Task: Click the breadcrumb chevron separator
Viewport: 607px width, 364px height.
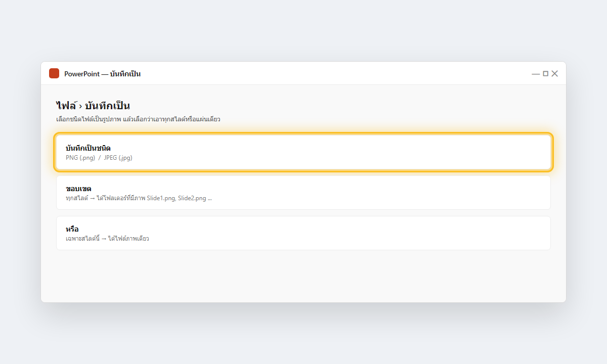Action: 81,106
